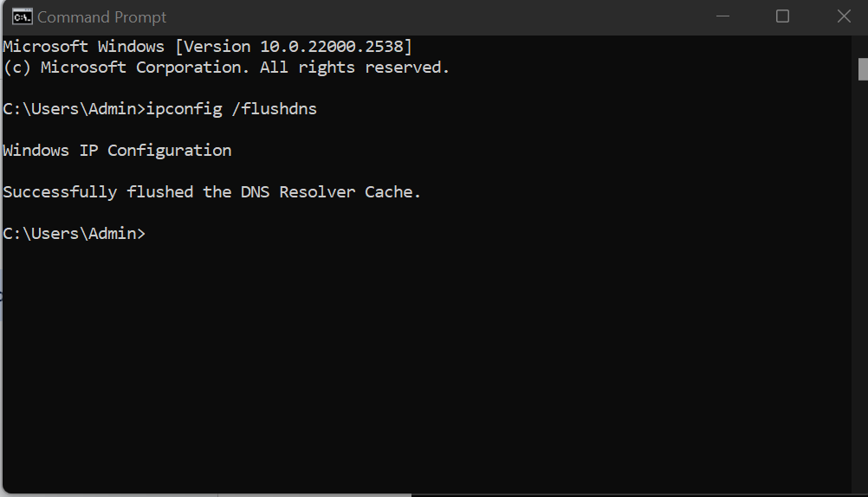Screen dimensions: 868x497
Task: Click the "Windows IP Configuration" output line
Action: coord(117,151)
